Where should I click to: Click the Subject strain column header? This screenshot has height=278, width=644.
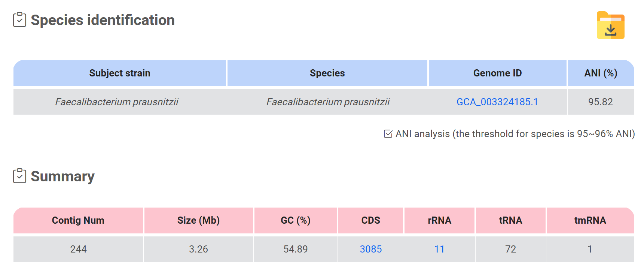coord(120,73)
